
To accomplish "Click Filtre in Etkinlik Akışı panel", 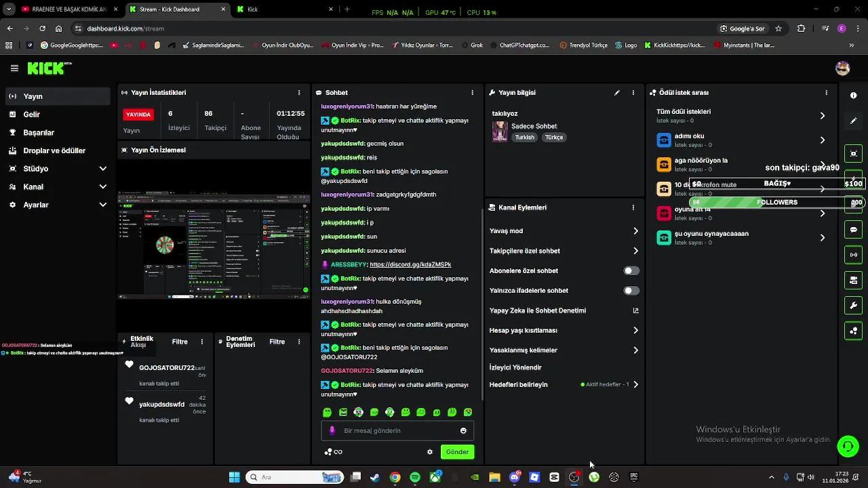I will 180,342.
